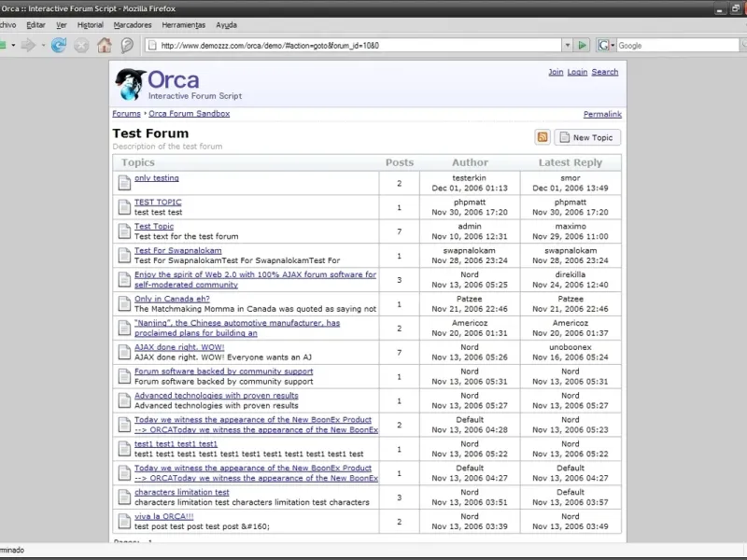Open the Ver menu
747x560 pixels.
point(62,25)
